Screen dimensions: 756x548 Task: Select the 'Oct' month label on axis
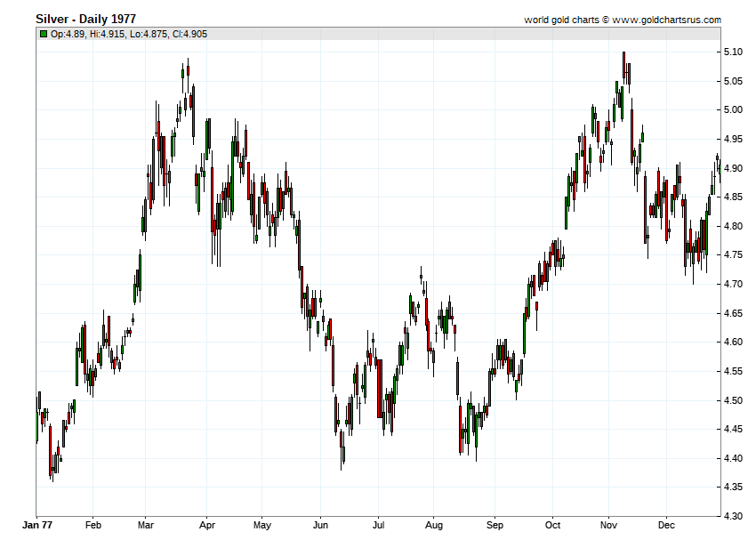click(552, 525)
